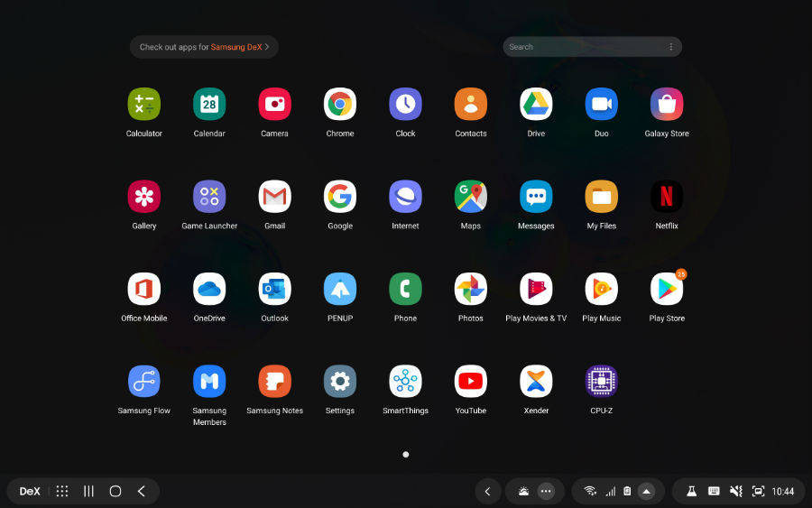Toggle Wi-Fi icon in status tray

590,491
